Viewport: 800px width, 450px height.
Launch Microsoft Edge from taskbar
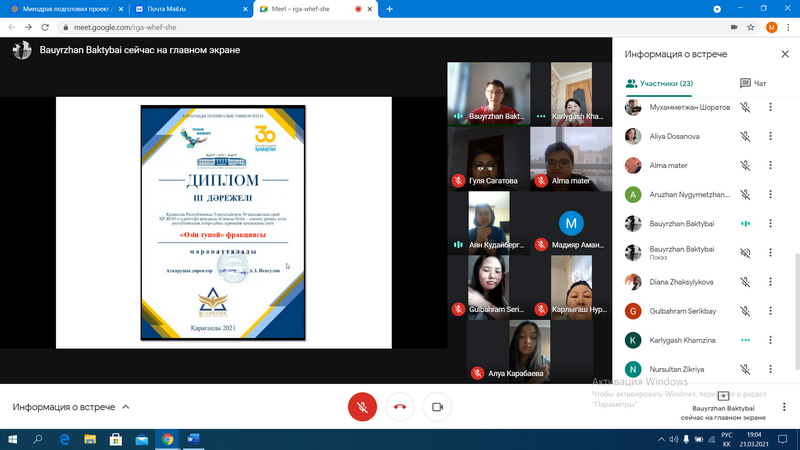(x=64, y=439)
